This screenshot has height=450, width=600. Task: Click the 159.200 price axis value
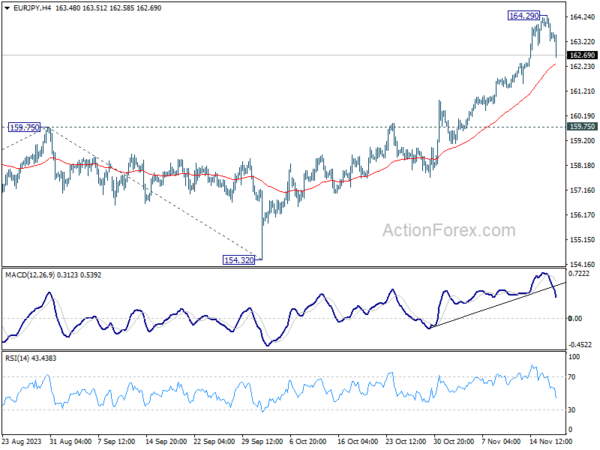[x=582, y=141]
